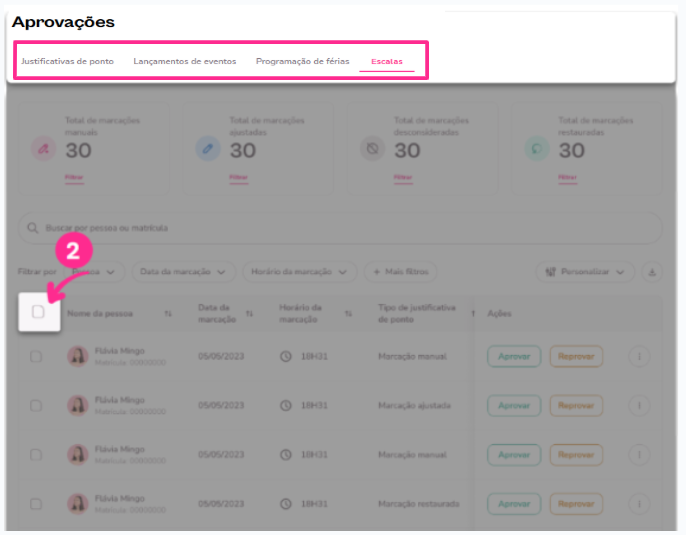Click the disregarded markings crossed-circle icon

click(x=372, y=149)
